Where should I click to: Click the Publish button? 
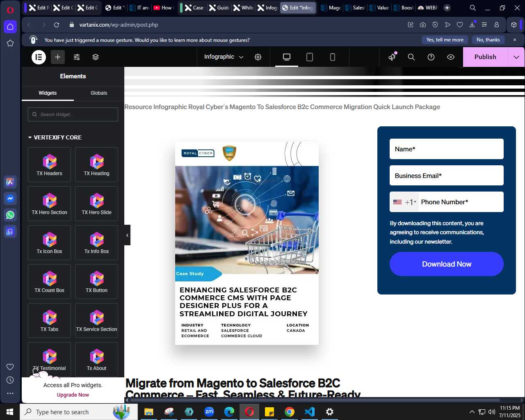(x=485, y=57)
